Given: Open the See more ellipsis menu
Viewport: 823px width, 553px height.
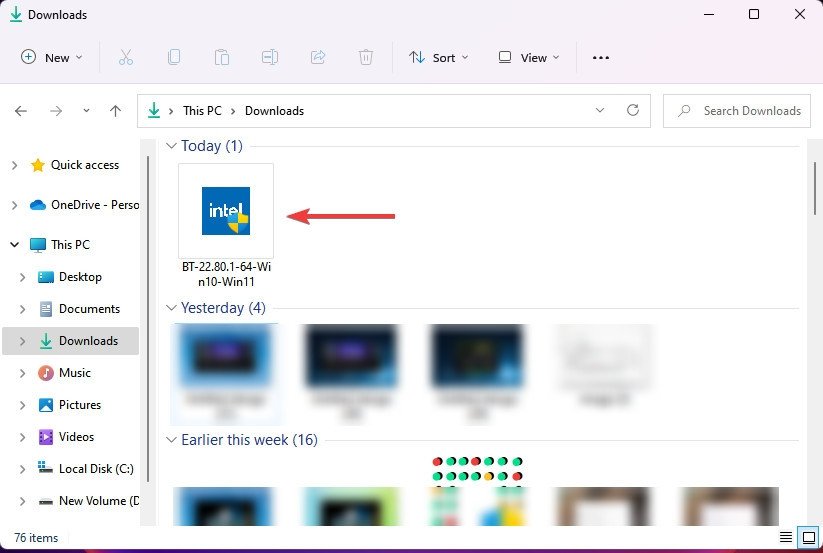Looking at the screenshot, I should click(x=601, y=57).
